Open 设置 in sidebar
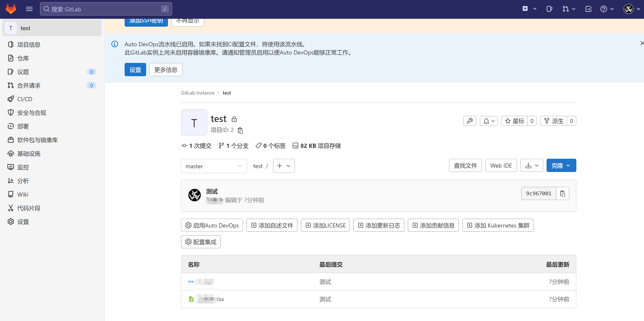Image resolution: width=644 pixels, height=321 pixels. pyautogui.click(x=52, y=222)
